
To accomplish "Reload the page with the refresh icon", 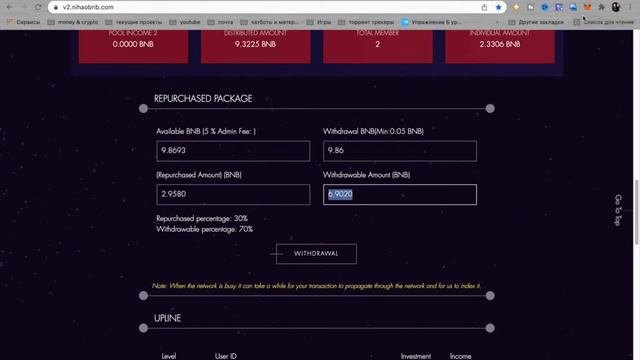I will pyautogui.click(x=38, y=7).
